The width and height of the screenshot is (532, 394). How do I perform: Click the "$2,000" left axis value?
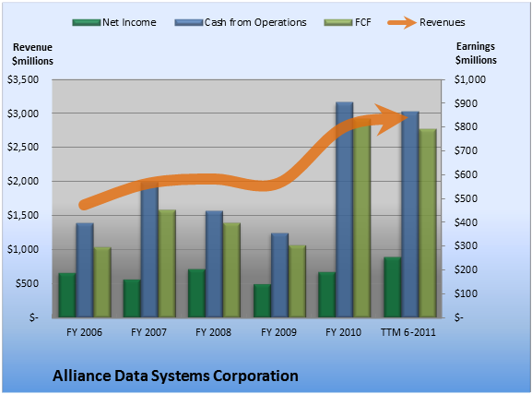point(23,181)
